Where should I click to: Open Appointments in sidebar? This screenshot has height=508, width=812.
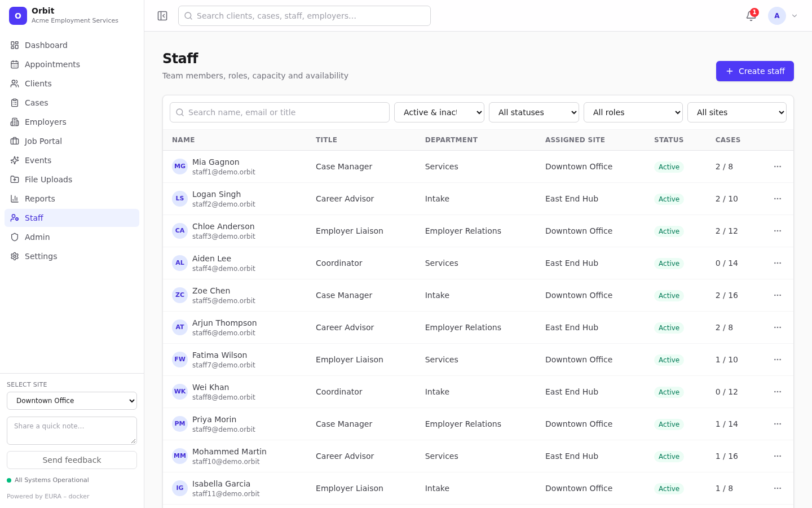(x=72, y=64)
